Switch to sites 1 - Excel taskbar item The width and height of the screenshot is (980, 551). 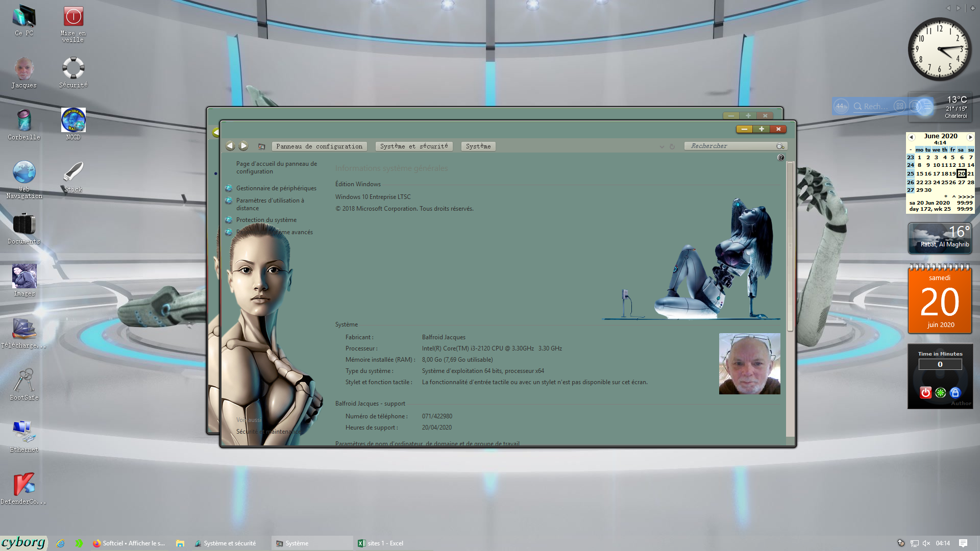[x=381, y=543]
